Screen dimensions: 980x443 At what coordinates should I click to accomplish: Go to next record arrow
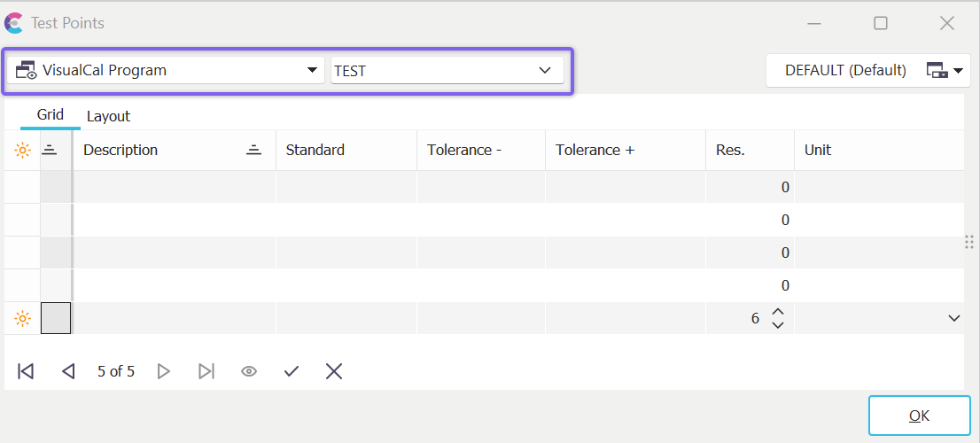[163, 371]
